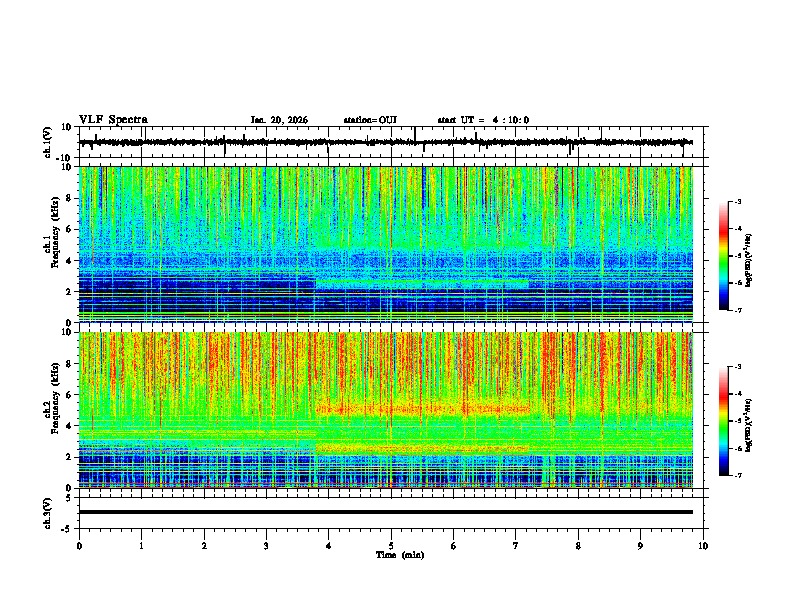
Task: Click the "ch.3(V)" axis label
Action: click(x=48, y=513)
